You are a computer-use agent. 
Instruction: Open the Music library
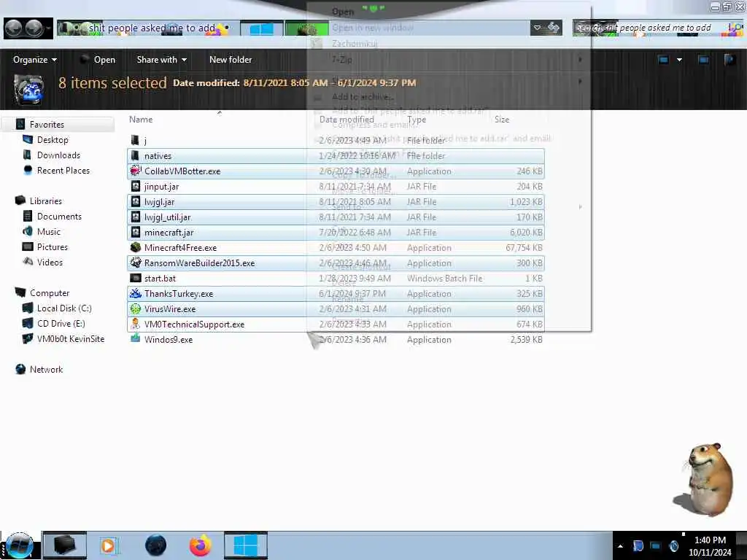point(49,231)
